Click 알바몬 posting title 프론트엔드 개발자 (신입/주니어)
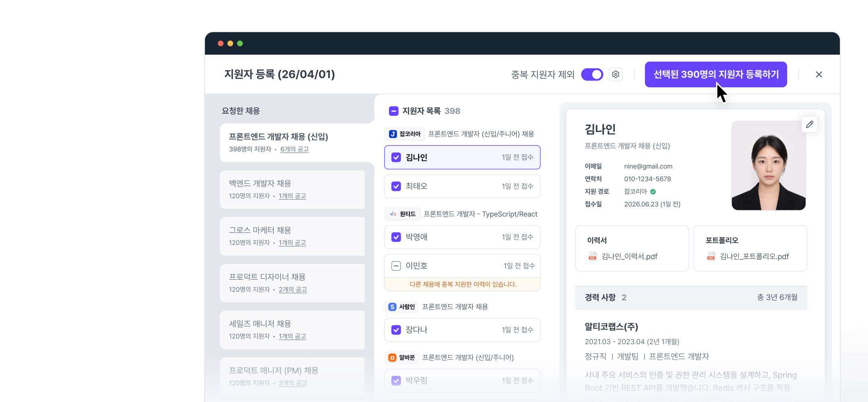868x402 pixels. coord(468,357)
